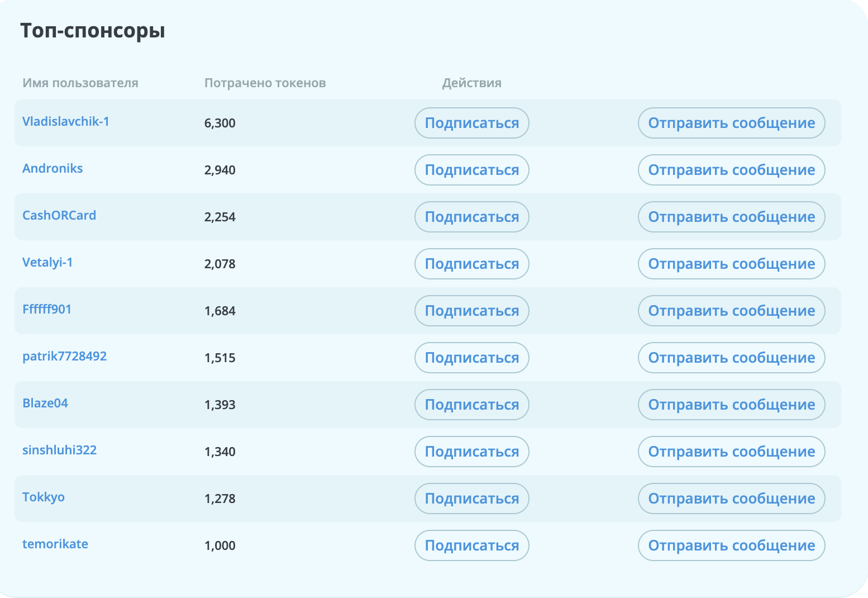Click Подписаться in Androniks row
Screen dimensions: 868x598
click(x=472, y=170)
